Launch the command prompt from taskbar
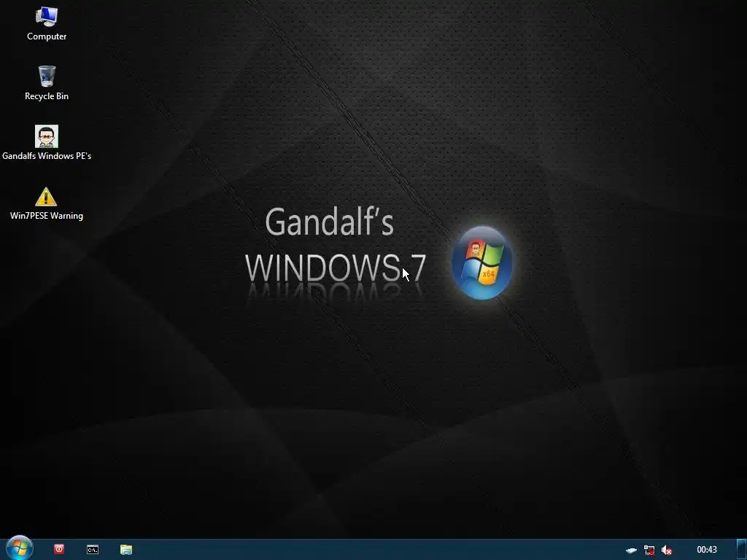The width and height of the screenshot is (747, 560). point(93,550)
